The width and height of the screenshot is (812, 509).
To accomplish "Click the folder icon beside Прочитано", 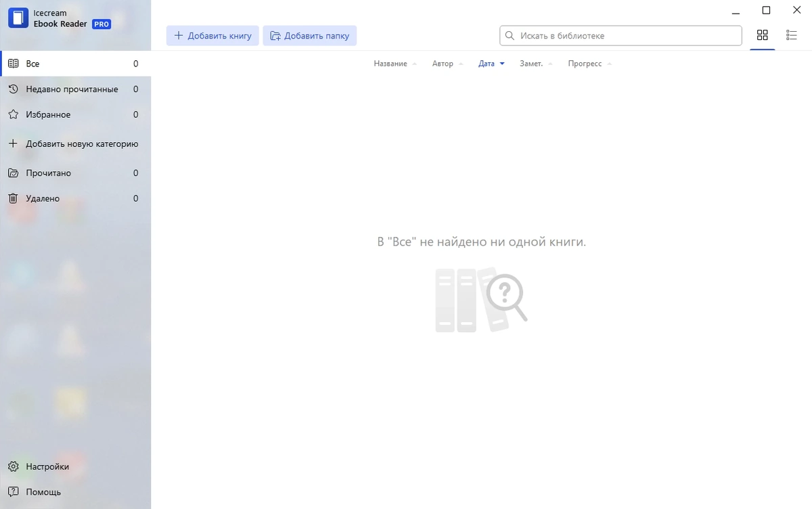I will tap(13, 173).
